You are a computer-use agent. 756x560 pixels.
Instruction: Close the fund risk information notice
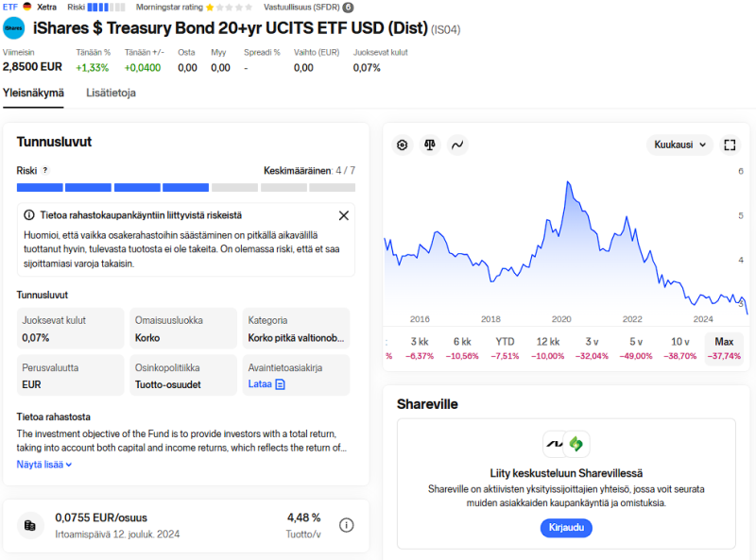coord(343,215)
